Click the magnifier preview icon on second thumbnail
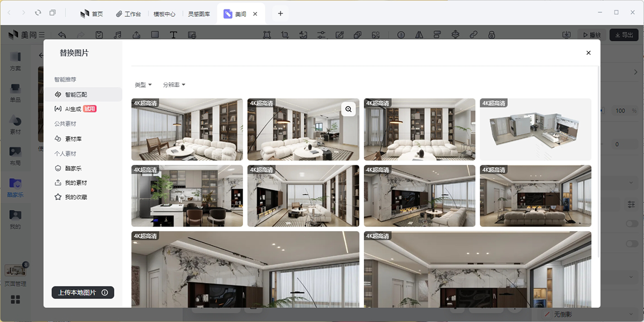644x322 pixels. click(348, 109)
